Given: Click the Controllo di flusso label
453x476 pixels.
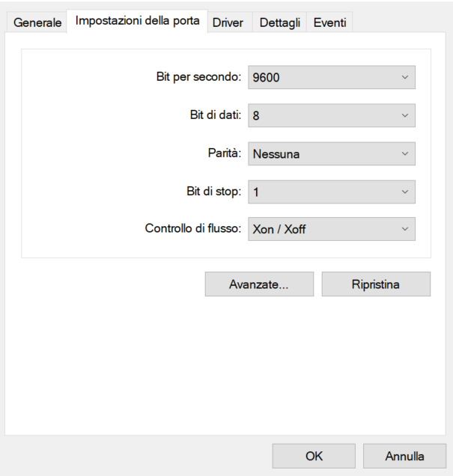Looking at the screenshot, I should [x=192, y=229].
